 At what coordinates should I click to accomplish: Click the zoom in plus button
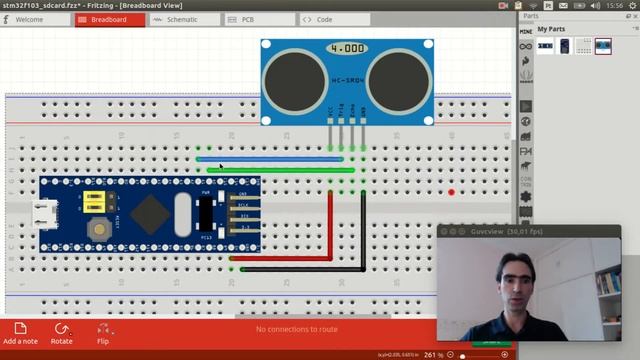505,355
